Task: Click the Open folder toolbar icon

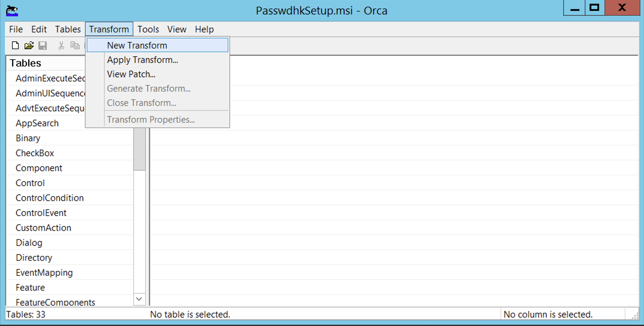Action: [29, 45]
